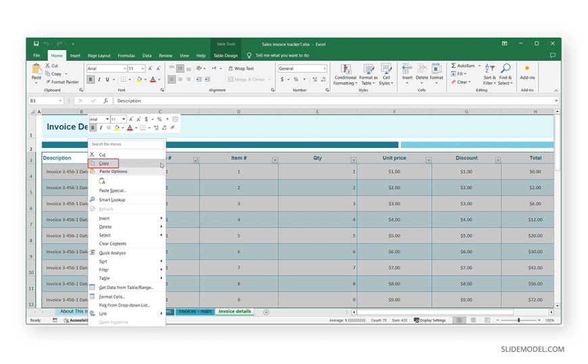Toggle Italic in the ribbon Font group
588x364 pixels.
click(x=99, y=80)
